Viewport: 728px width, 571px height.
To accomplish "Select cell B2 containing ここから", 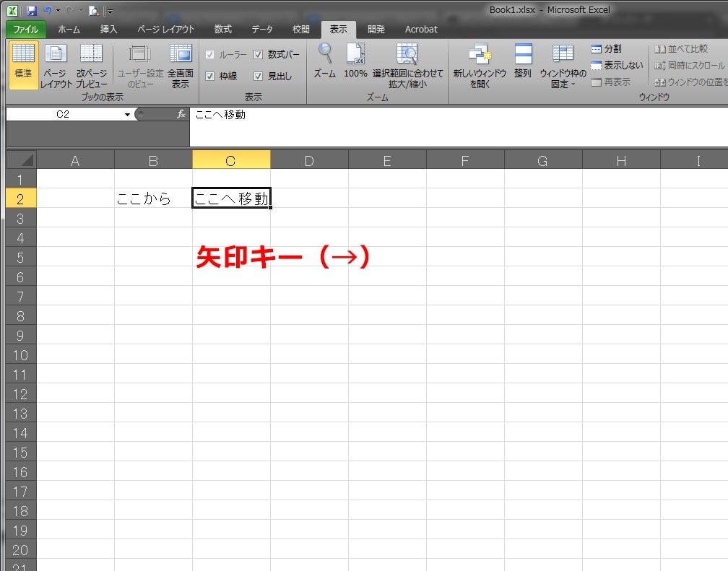I will [x=152, y=198].
